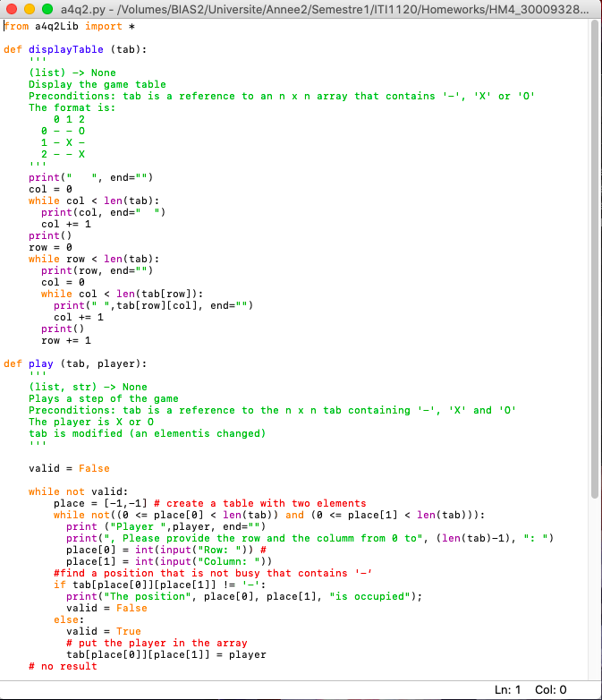
Task: Click the 'Plays a step of the game' text
Action: pyautogui.click(x=103, y=398)
